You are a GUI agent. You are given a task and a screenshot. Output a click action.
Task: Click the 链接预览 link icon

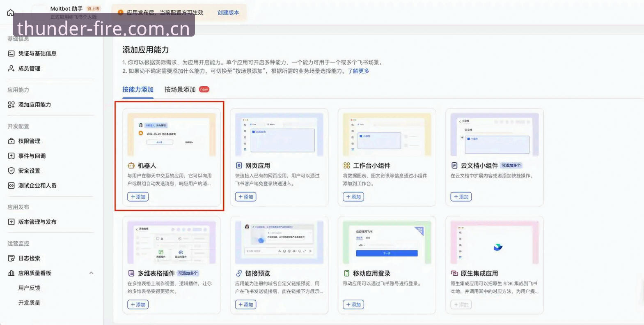pyautogui.click(x=239, y=273)
